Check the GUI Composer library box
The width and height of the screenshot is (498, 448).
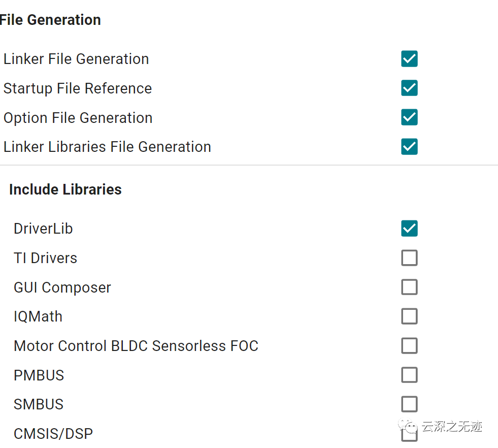click(409, 287)
